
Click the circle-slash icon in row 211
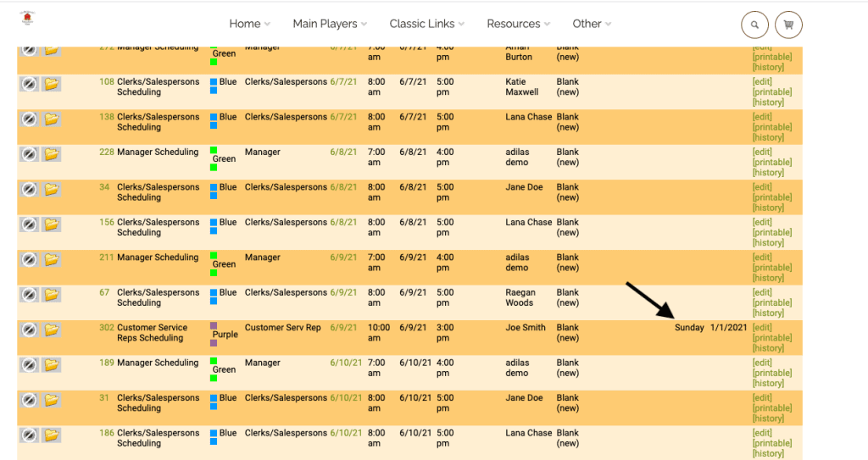pyautogui.click(x=30, y=259)
